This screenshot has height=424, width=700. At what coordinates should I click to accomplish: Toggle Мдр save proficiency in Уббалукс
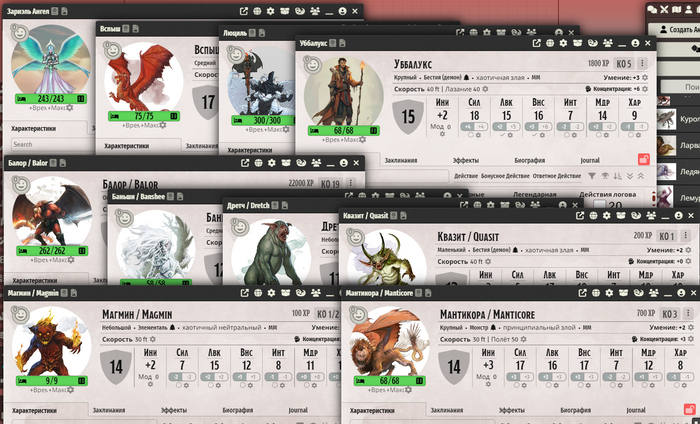coord(599,135)
